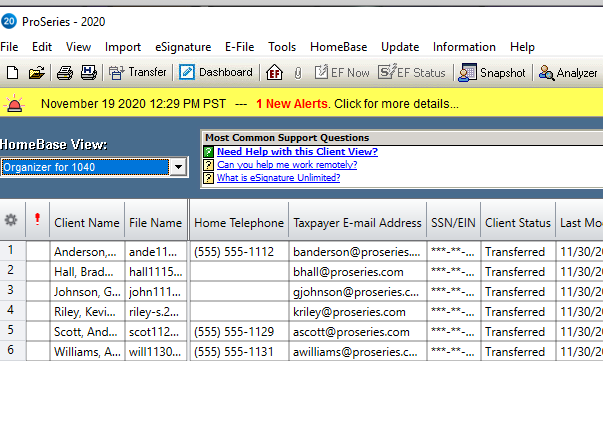
Task: Launch the Analyzer tool
Action: click(568, 72)
